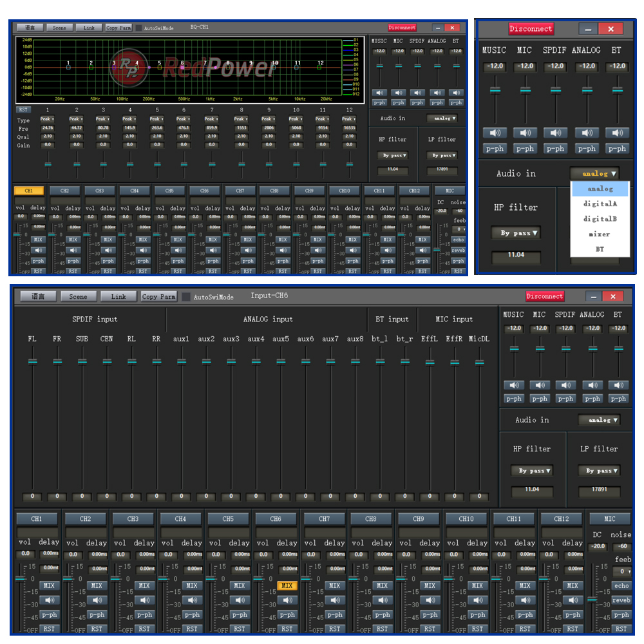Click aux1 fader handle in ANALOG input

tap(182, 362)
